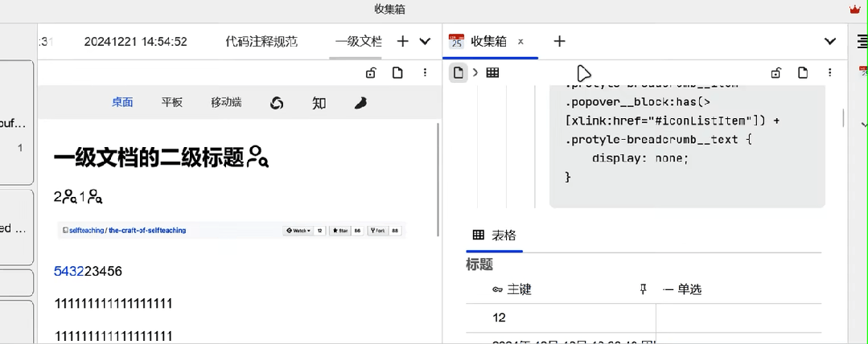Click table breadcrumb icon in right pane
868x344 pixels.
492,72
